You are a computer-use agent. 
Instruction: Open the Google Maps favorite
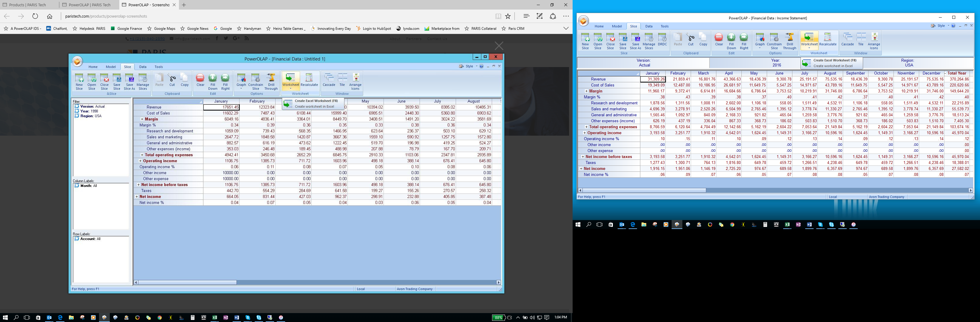coord(161,29)
